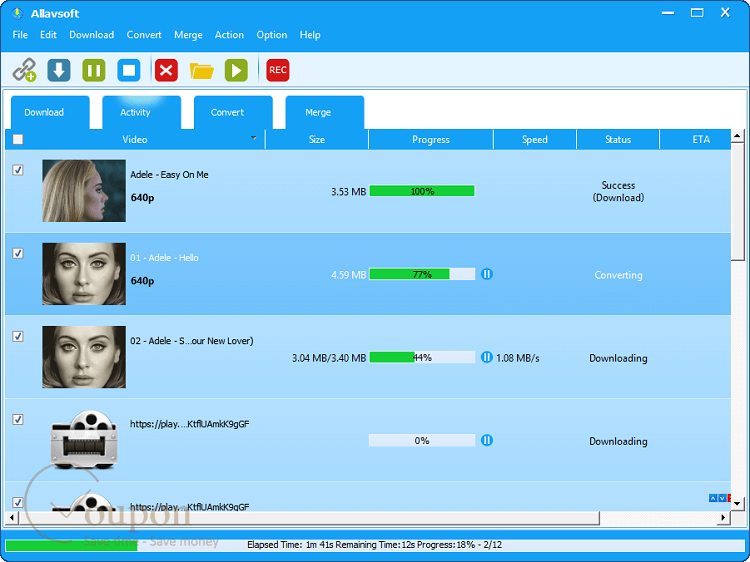750x562 pixels.
Task: Click the "4.59 MB" size value
Action: [x=349, y=275]
